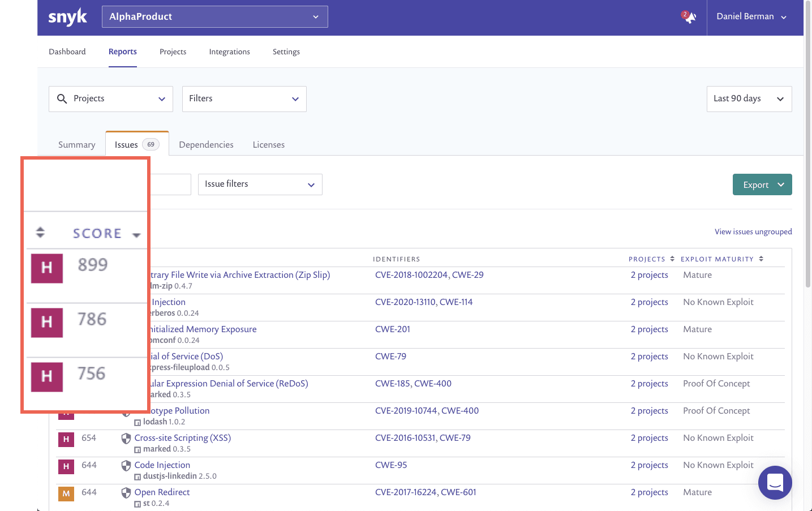Sort by the Exploit Maturity column arrows
This screenshot has width=812, height=511.
[761, 259]
